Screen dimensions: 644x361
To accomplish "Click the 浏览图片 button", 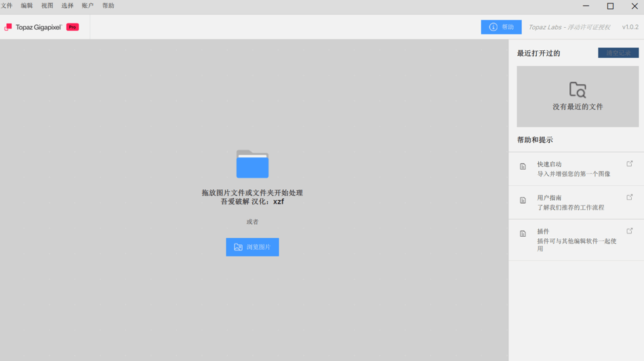I will [252, 247].
